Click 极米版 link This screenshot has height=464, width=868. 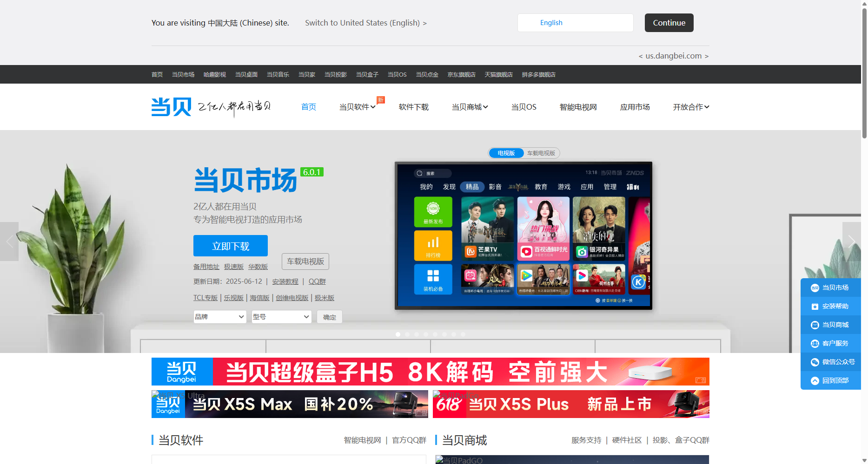point(325,298)
